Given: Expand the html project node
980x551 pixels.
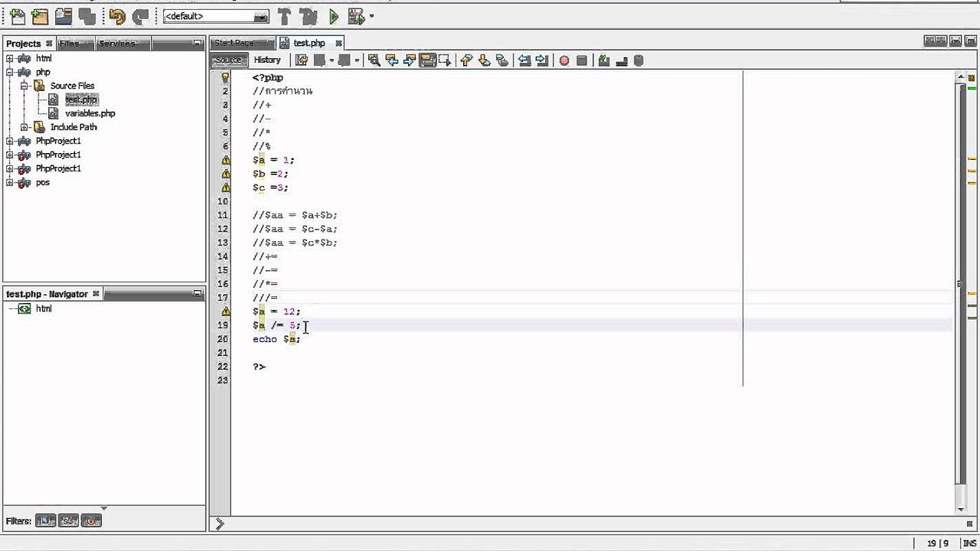Looking at the screenshot, I should [x=10, y=58].
